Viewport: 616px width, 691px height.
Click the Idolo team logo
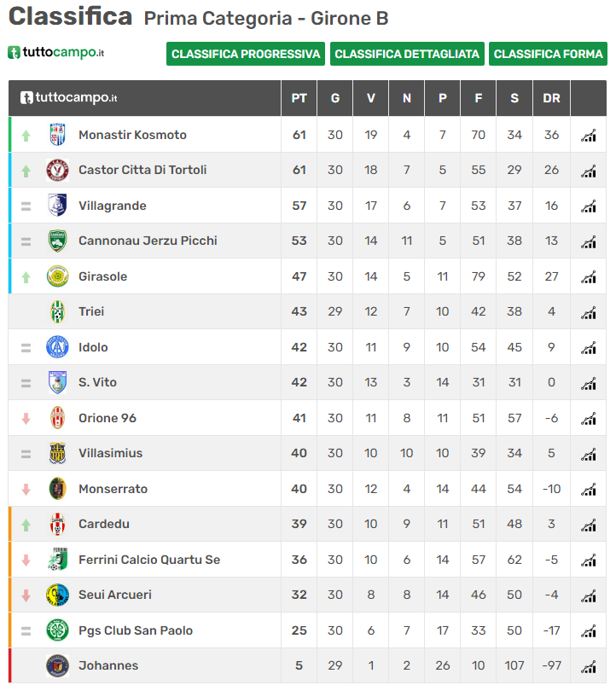[x=57, y=347]
